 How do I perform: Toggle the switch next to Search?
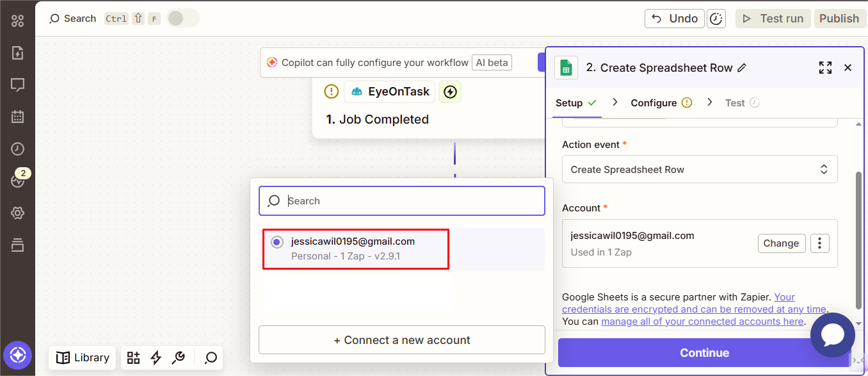182,19
